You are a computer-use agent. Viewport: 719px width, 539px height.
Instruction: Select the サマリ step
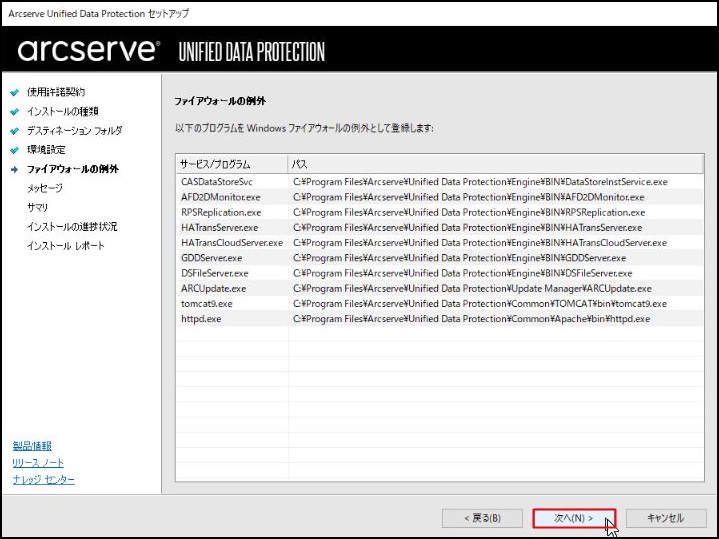click(37, 207)
